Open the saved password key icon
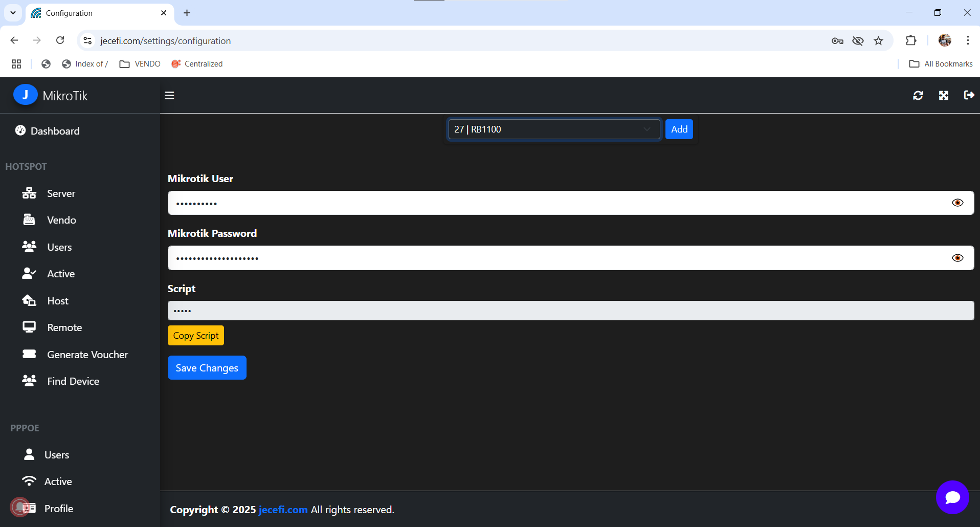 [x=837, y=41]
